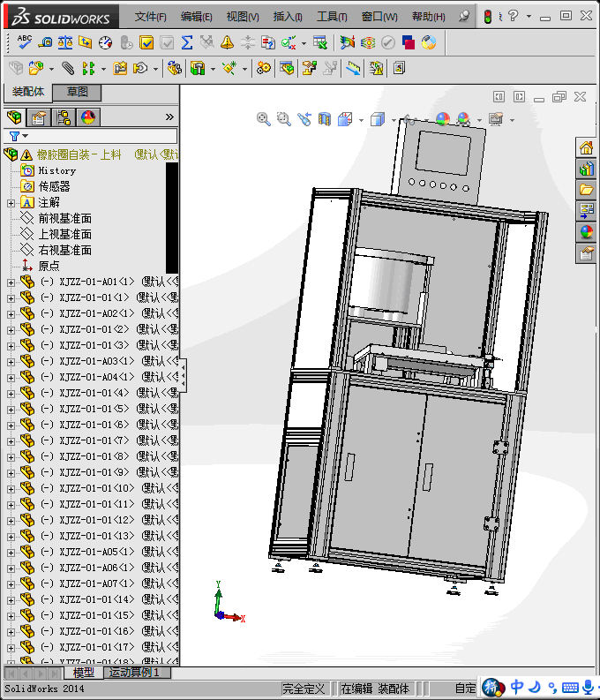The image size is (600, 700).
Task: Expand component XJZZ-01-A05<1>
Action: click(x=11, y=553)
